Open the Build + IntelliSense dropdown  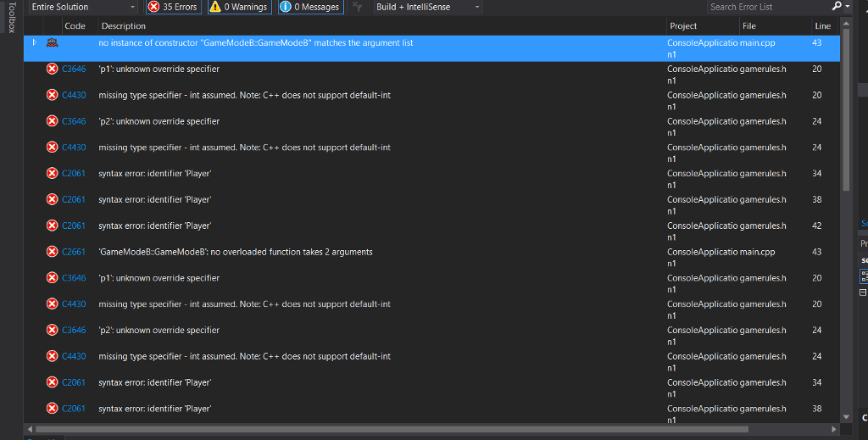pos(427,7)
